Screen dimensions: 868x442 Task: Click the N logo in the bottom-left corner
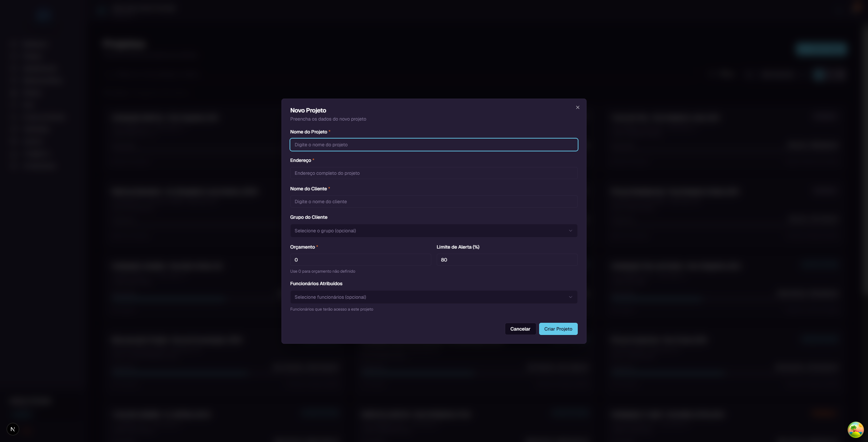pos(13,429)
